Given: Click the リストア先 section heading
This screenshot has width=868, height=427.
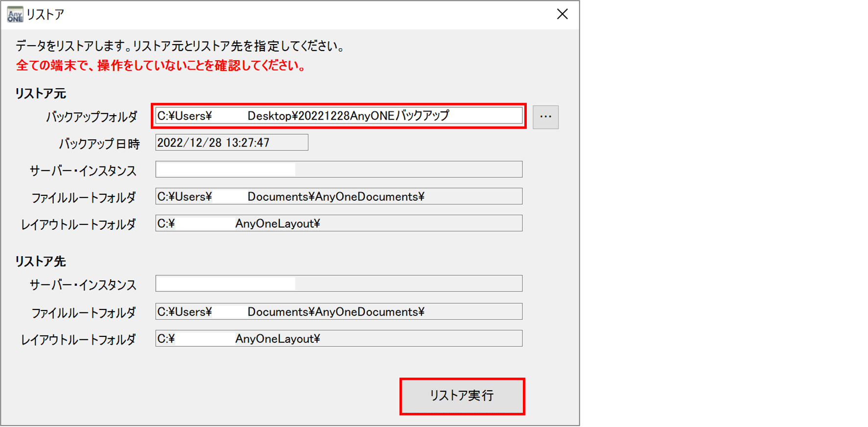Looking at the screenshot, I should tap(40, 261).
